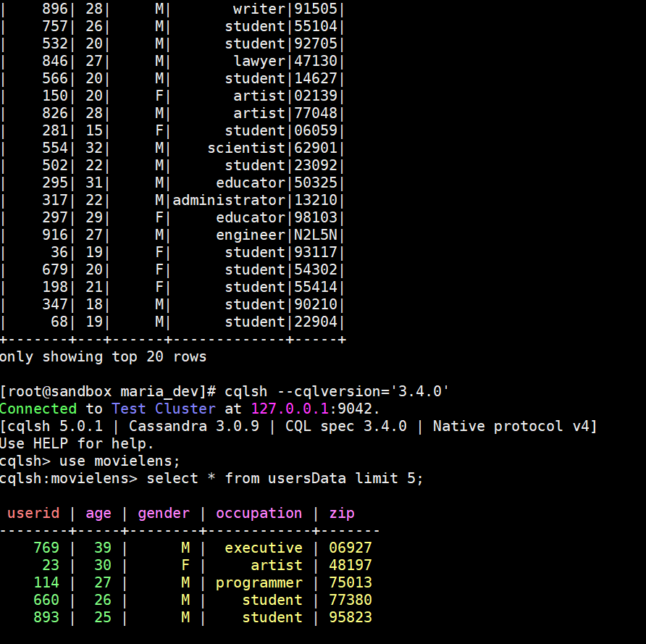
Task: Click the 'age' column header
Action: click(98, 514)
